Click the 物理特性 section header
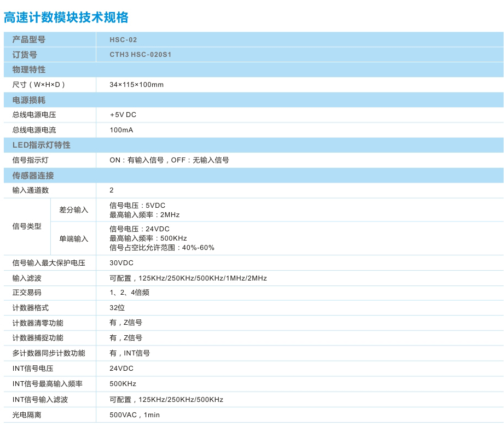Image resolution: width=504 pixels, height=432 pixels. pyautogui.click(x=29, y=69)
